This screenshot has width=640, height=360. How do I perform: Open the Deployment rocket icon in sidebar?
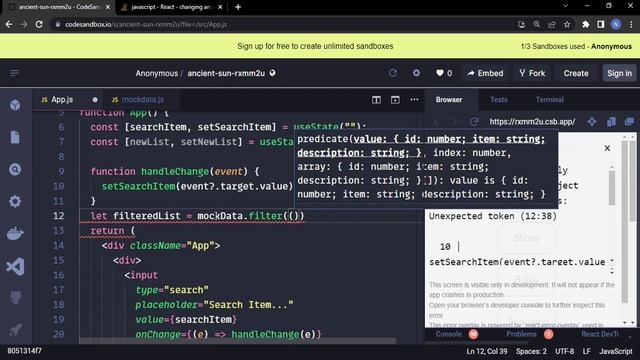point(15,329)
